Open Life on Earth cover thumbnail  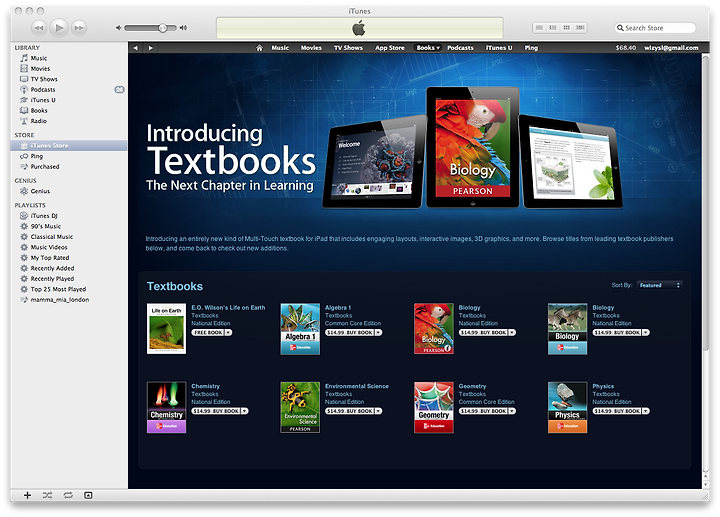point(166,328)
